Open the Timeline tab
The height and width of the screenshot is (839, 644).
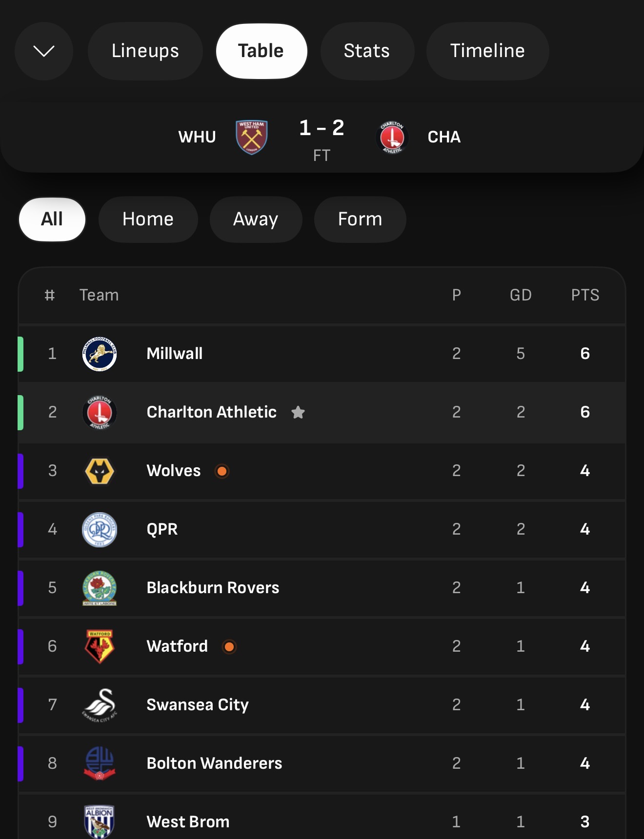[x=487, y=51]
